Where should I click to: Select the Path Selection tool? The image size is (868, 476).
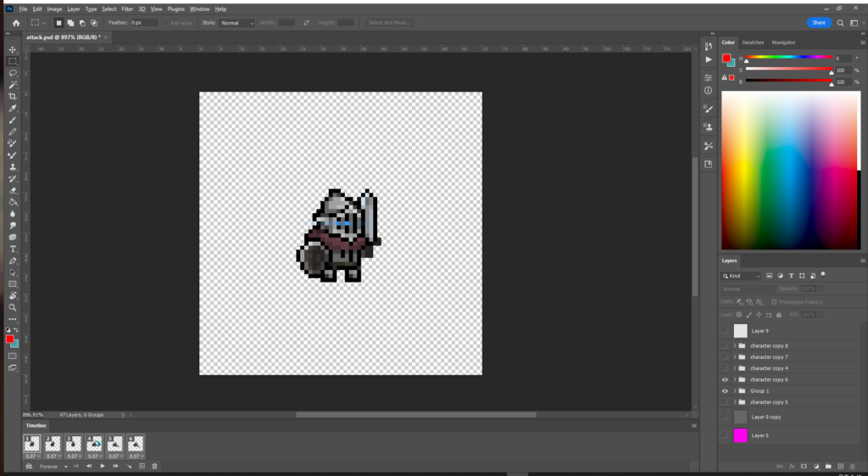click(x=12, y=272)
